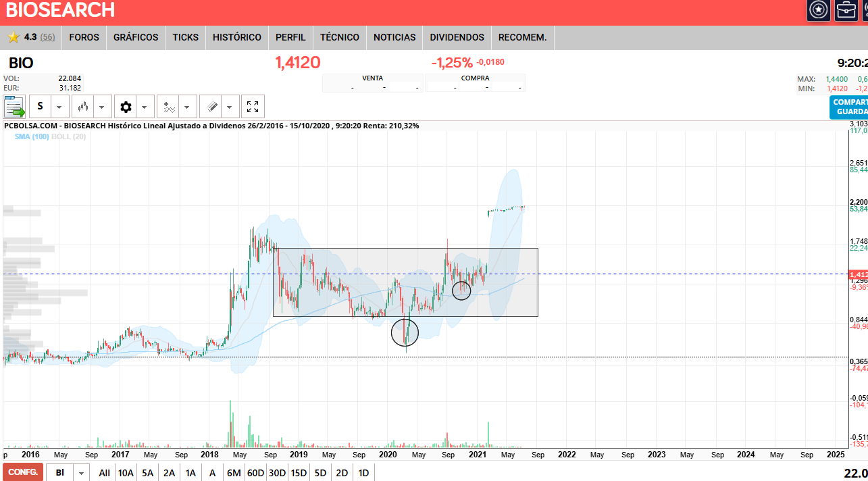Viewport: 868px width, 481px height.
Task: Open the DIVIDENDOS tab
Action: pos(457,37)
